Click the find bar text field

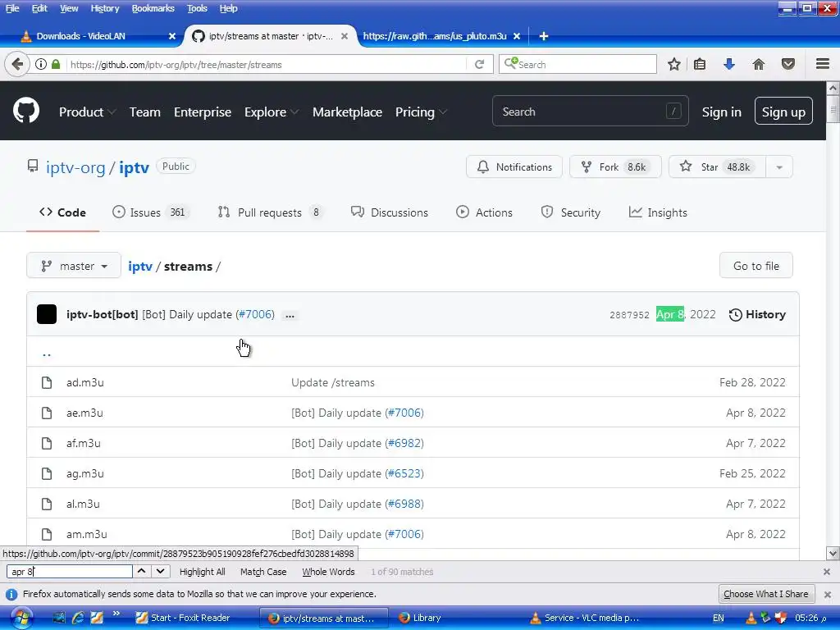pyautogui.click(x=70, y=572)
